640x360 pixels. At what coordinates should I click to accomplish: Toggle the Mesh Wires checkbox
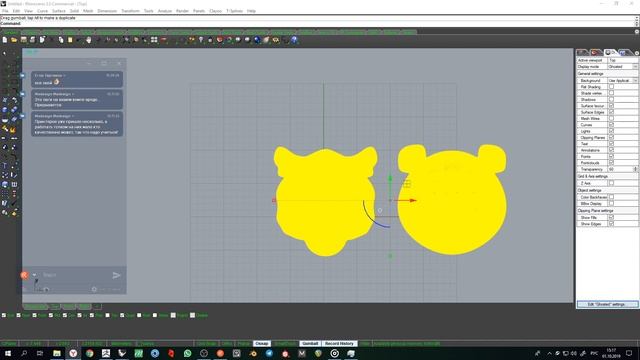click(x=611, y=118)
